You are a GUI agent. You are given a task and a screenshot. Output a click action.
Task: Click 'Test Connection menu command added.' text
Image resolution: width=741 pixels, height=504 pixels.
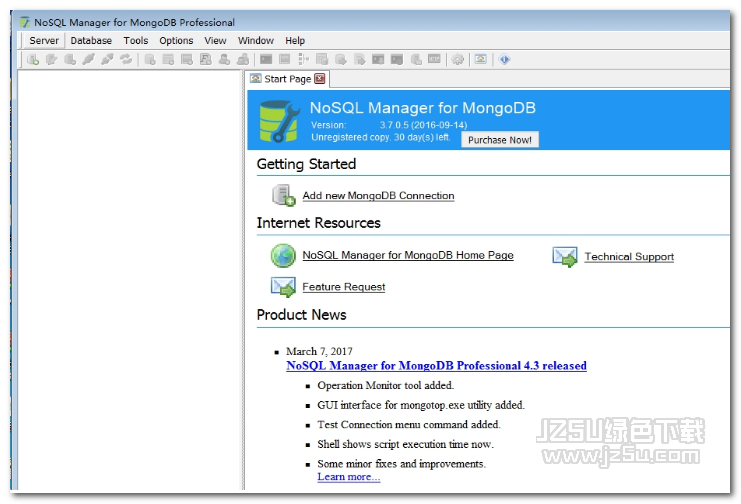point(409,425)
